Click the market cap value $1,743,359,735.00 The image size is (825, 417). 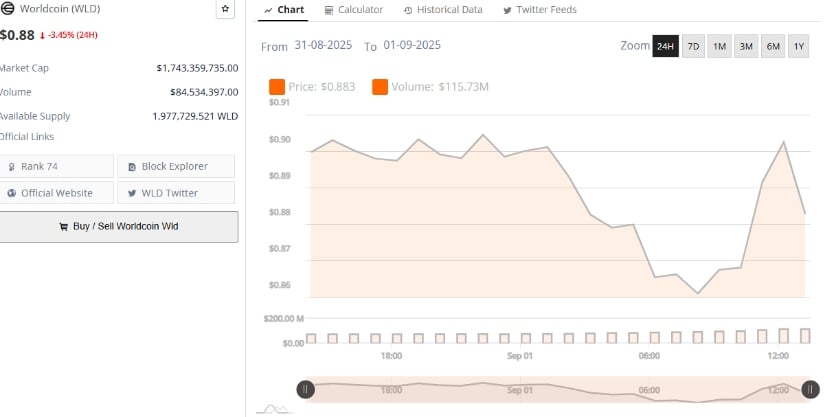pos(197,68)
